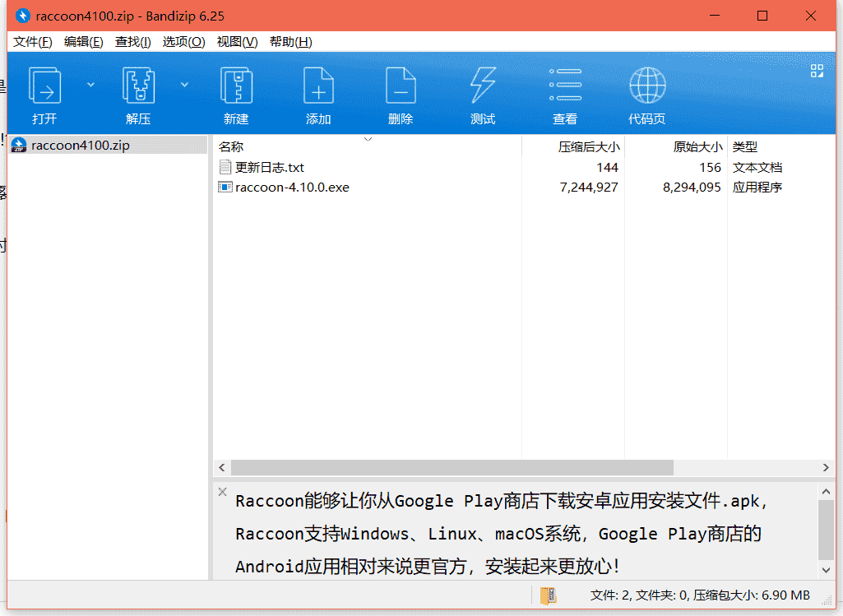Select the raccoon-4.10.0.exe file row
Viewport: 843px width, 616px height.
pyautogui.click(x=524, y=188)
